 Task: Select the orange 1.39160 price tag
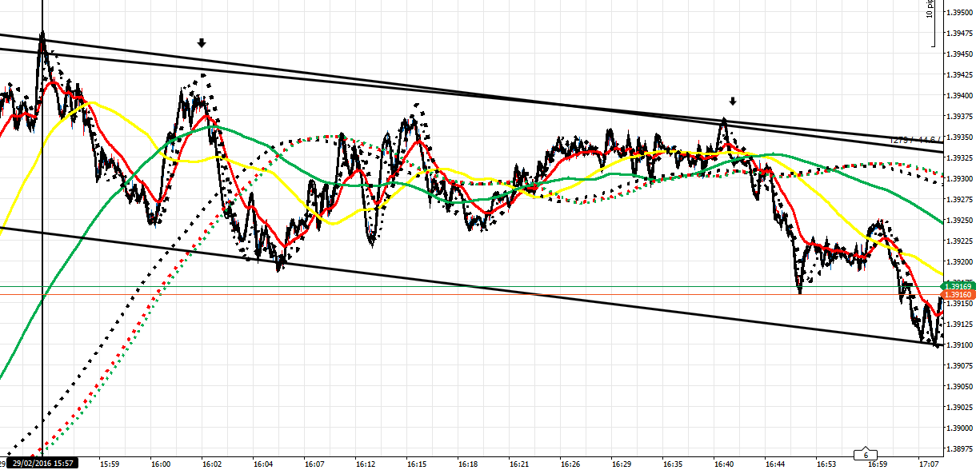[x=958, y=295]
